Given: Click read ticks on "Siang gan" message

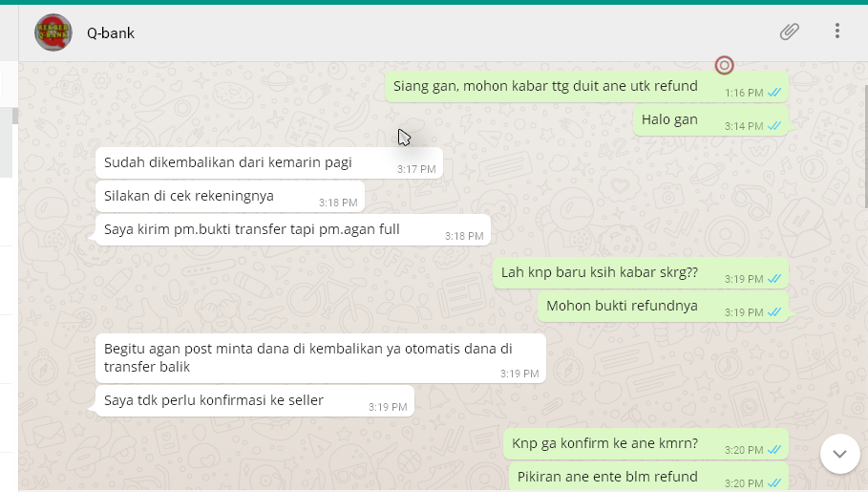Looking at the screenshot, I should (x=774, y=93).
